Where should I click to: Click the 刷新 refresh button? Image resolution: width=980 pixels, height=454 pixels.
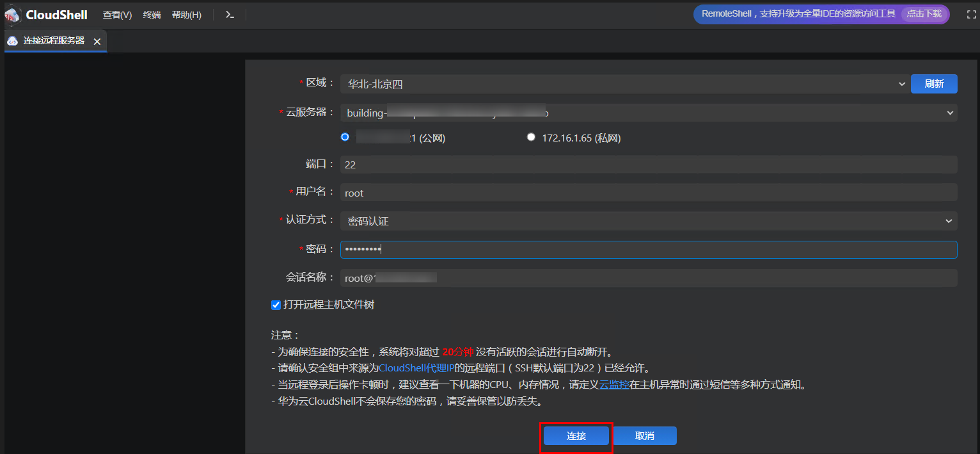tap(934, 84)
